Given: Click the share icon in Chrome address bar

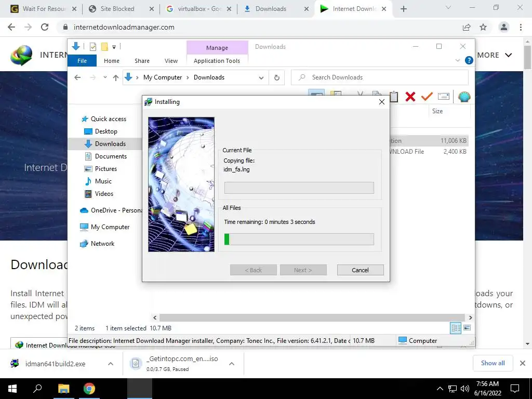Looking at the screenshot, I should [467, 27].
